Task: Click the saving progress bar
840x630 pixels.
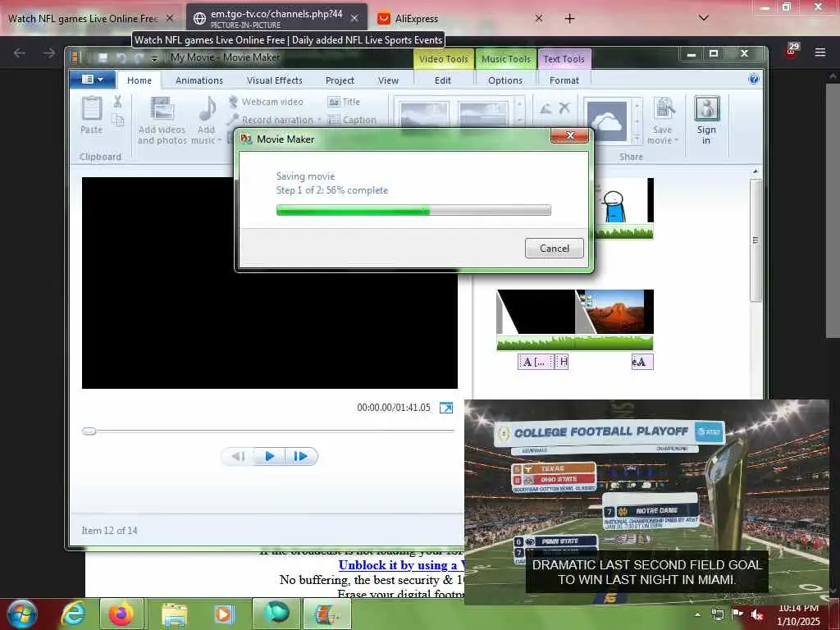Action: (x=413, y=210)
